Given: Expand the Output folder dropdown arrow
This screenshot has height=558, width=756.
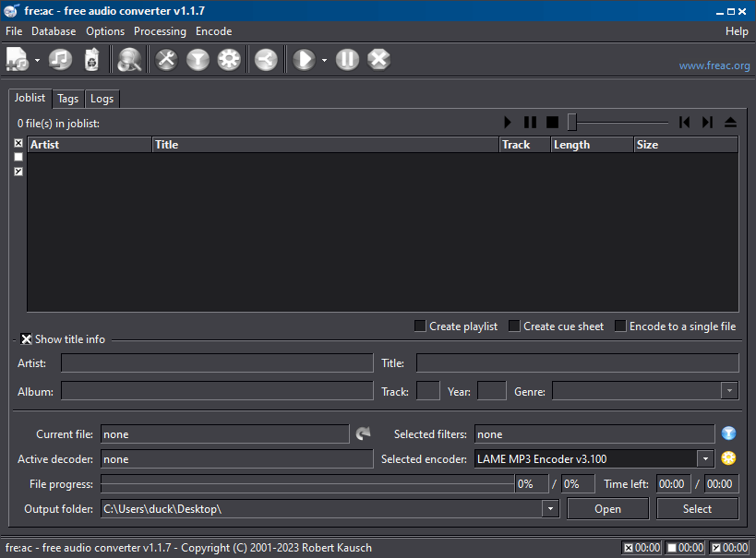Looking at the screenshot, I should click(x=550, y=508).
